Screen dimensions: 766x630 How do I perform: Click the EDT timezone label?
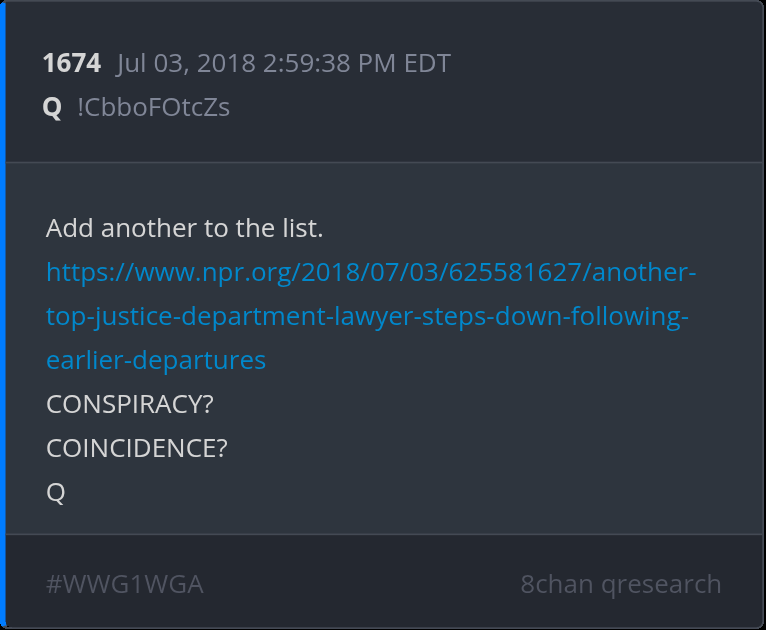tap(426, 64)
